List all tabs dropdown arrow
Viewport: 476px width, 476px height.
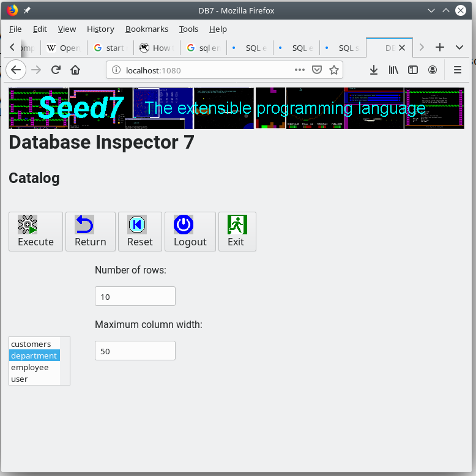point(459,47)
